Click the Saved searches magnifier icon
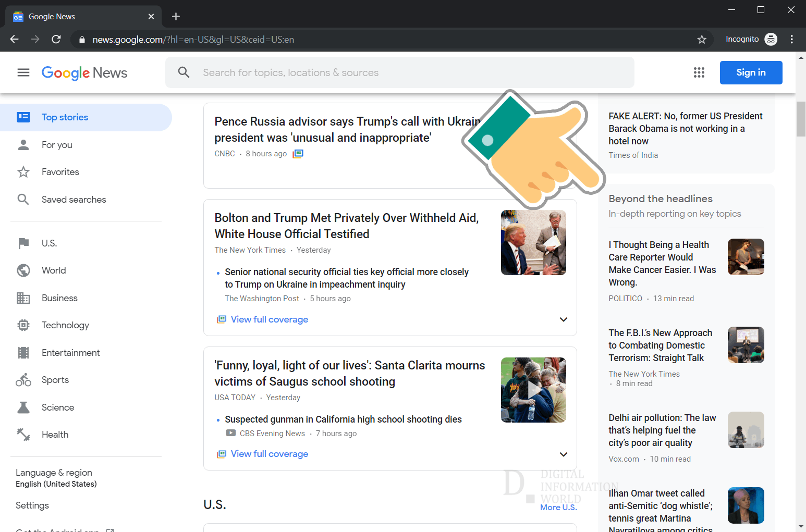 click(x=23, y=200)
